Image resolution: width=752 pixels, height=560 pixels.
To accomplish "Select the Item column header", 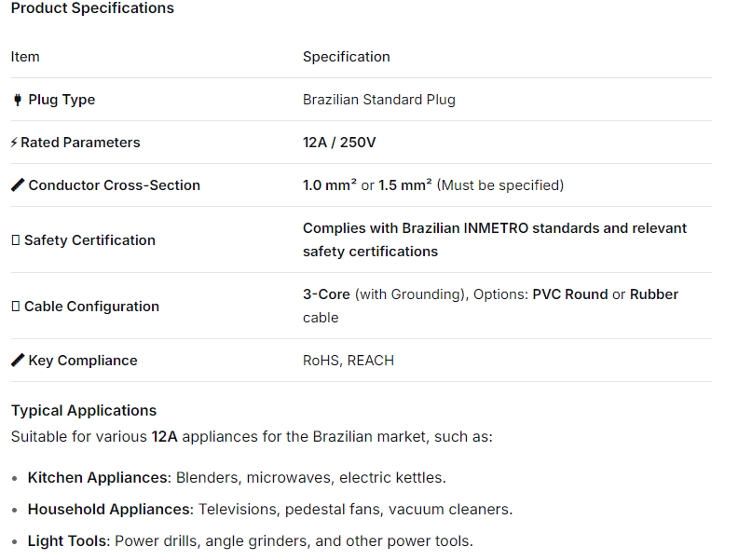I will pyautogui.click(x=25, y=57).
